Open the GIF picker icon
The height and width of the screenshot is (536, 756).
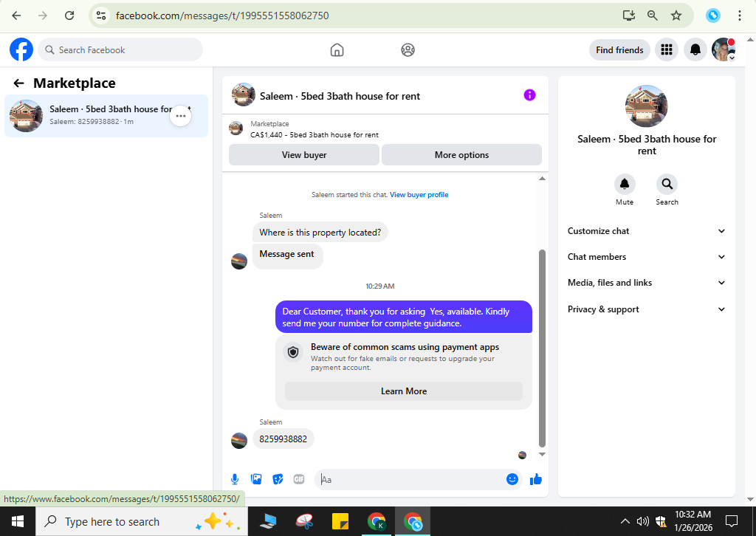click(x=299, y=479)
